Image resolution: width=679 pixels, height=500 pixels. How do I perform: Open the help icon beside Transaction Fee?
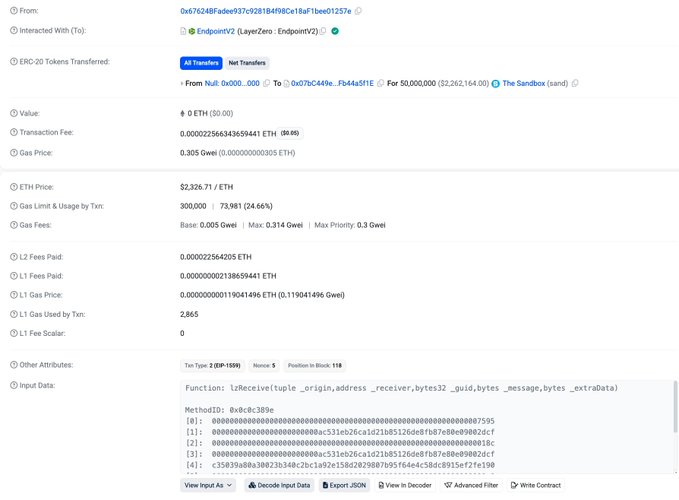point(14,132)
